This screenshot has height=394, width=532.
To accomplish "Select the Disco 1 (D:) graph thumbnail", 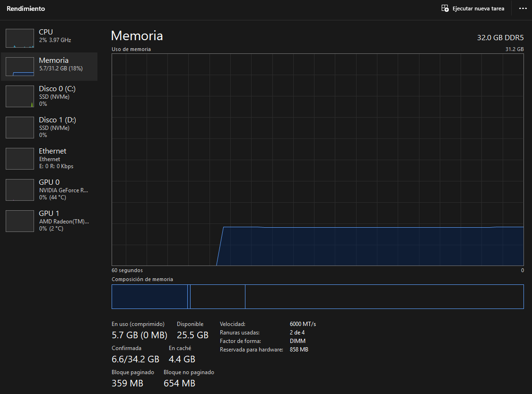I will click(20, 128).
